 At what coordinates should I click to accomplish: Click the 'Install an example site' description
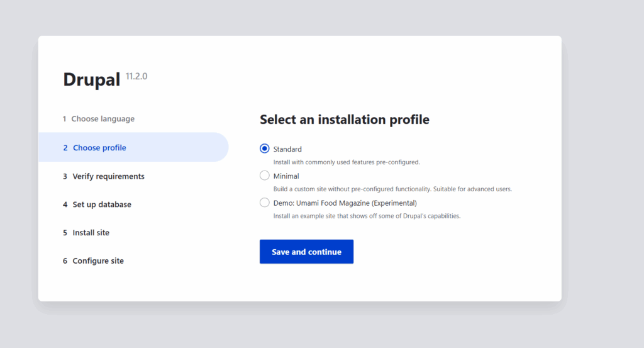(367, 216)
